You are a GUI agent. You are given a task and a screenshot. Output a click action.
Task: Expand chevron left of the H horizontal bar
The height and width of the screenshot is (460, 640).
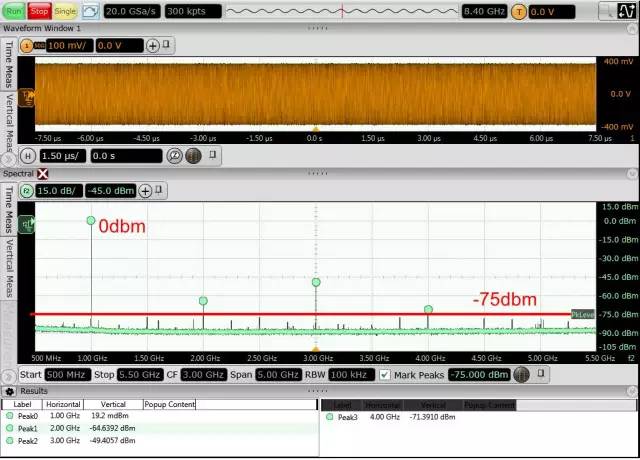[9, 158]
